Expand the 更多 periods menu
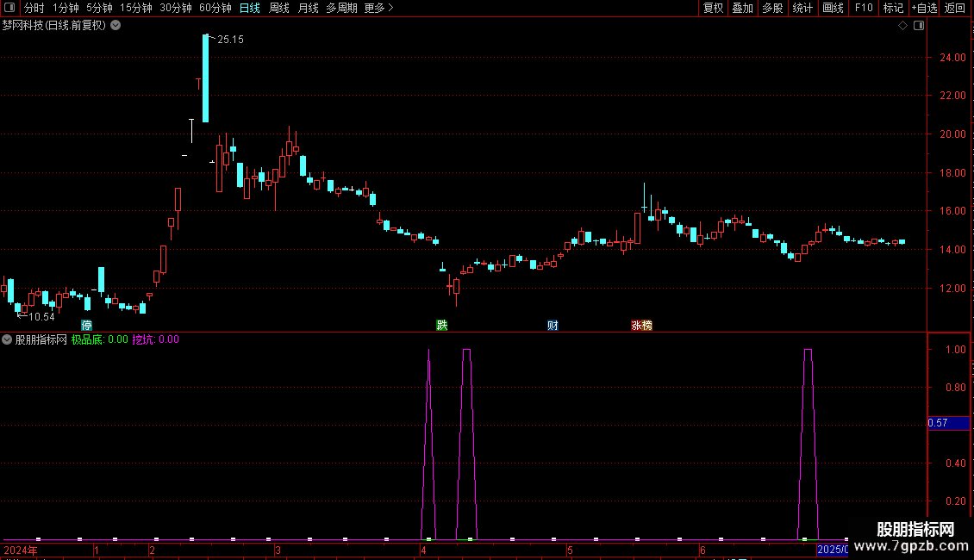Image resolution: width=974 pixels, height=560 pixels. click(378, 8)
